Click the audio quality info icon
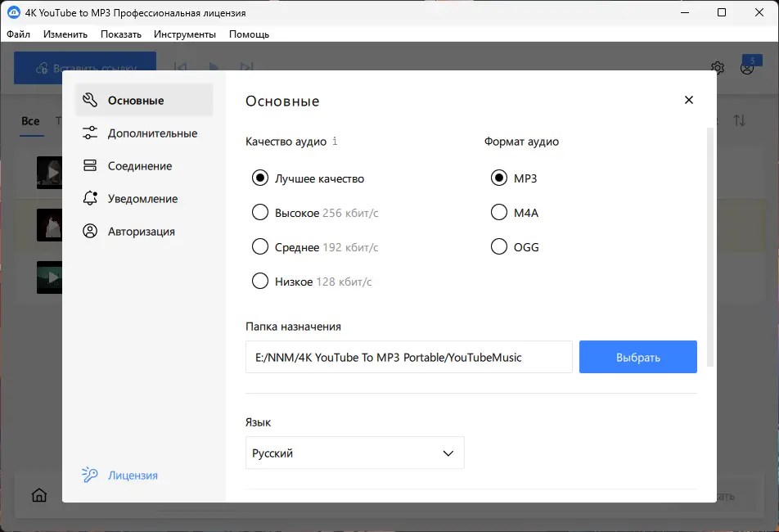 335,141
